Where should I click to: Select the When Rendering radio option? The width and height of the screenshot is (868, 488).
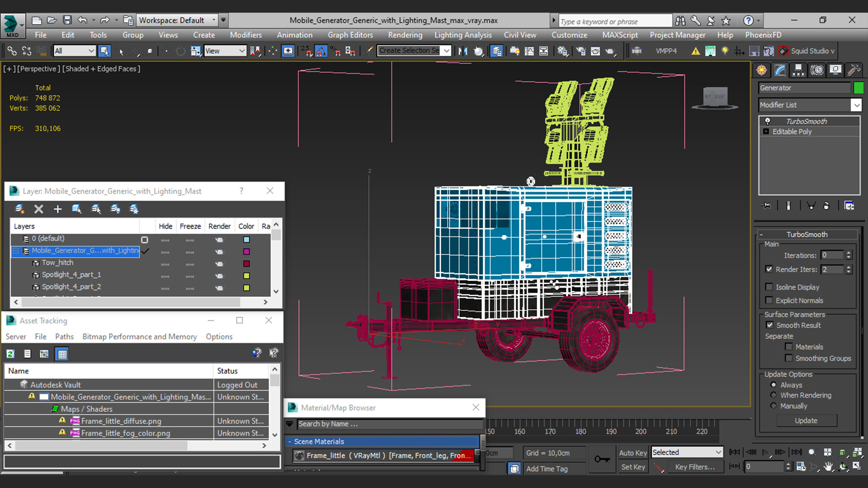click(x=774, y=395)
